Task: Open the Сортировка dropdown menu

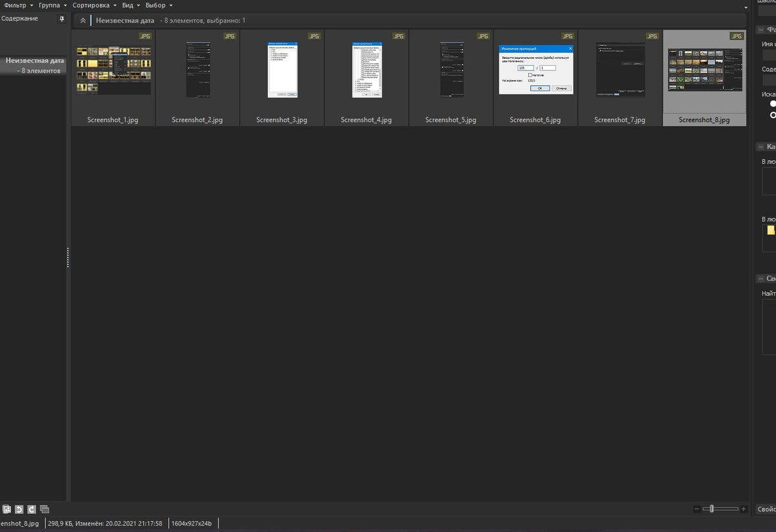Action: point(95,5)
